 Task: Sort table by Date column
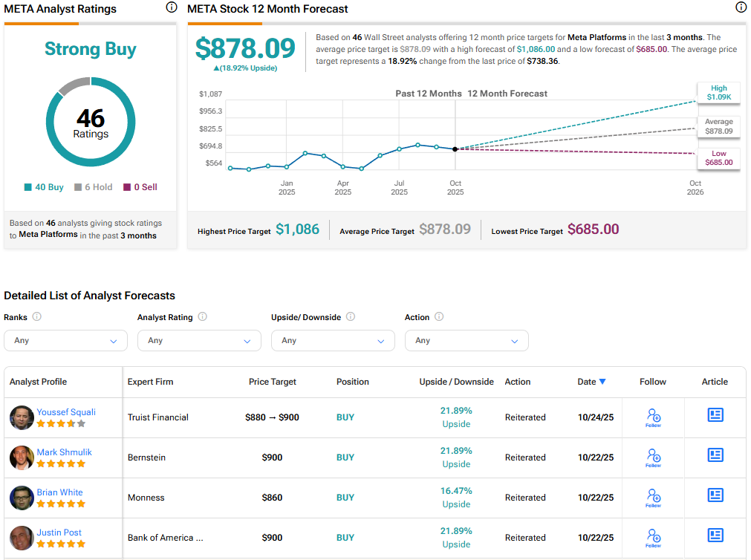(x=591, y=382)
